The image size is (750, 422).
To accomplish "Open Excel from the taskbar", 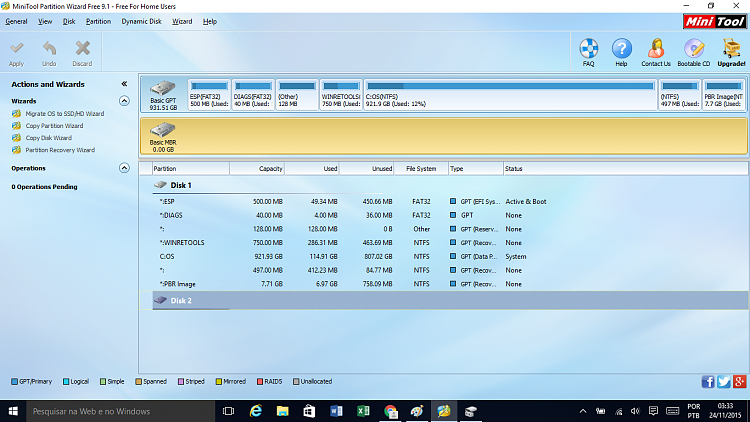I will point(363,411).
